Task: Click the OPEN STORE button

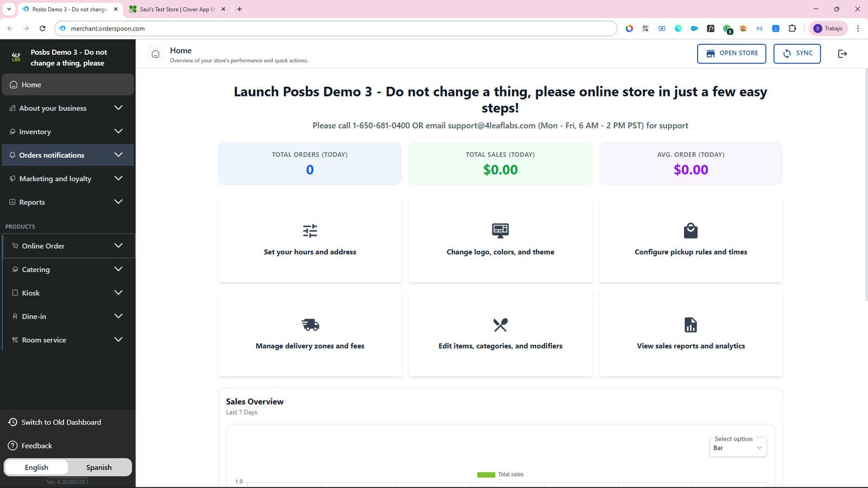Action: click(731, 54)
